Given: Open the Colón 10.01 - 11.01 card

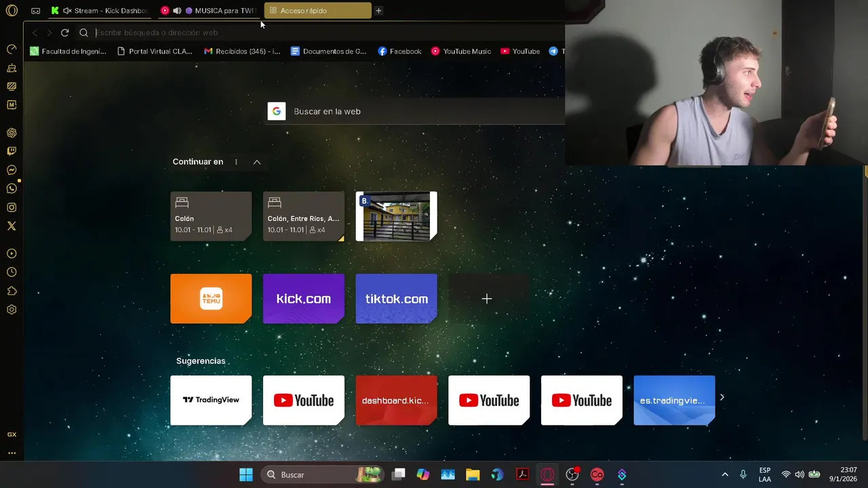Looking at the screenshot, I should (x=211, y=216).
